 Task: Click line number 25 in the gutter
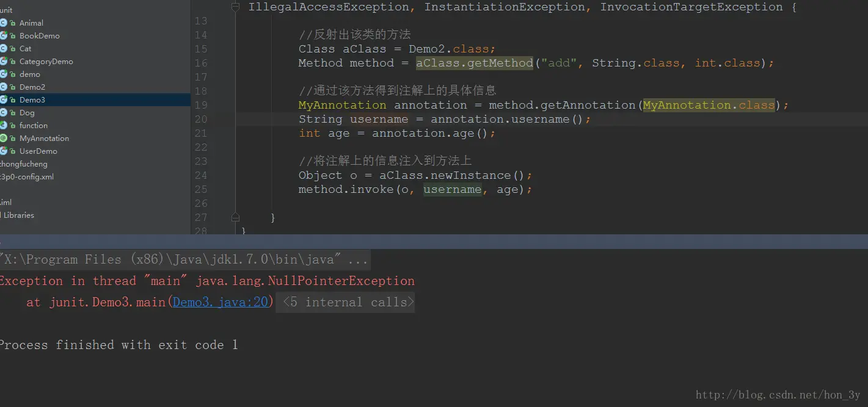pos(201,189)
